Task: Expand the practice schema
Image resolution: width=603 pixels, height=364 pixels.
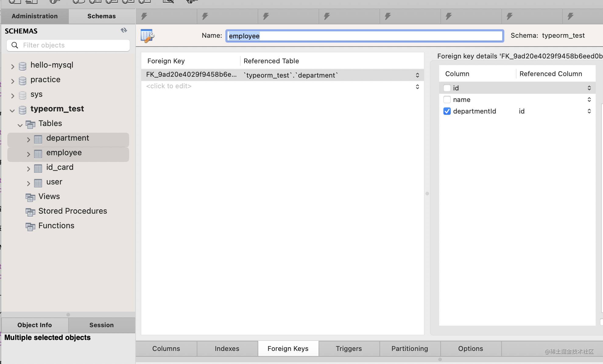Action: coord(12,81)
